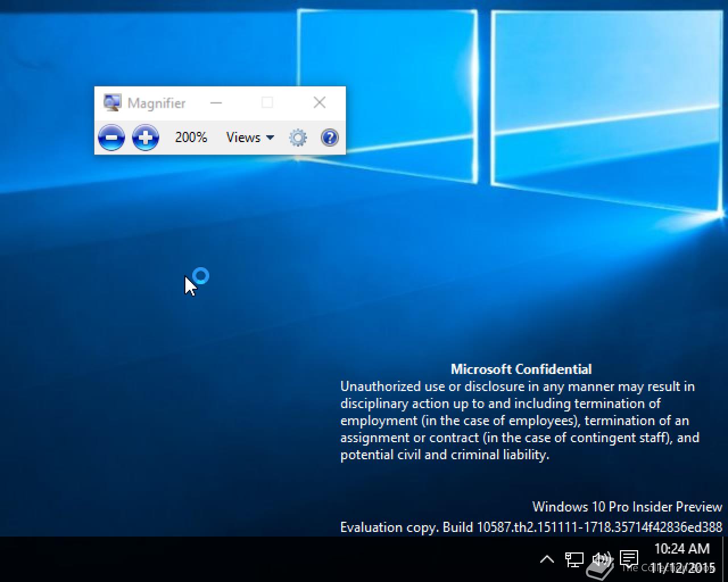Viewport: 728px width, 582px height.
Task: Zoom out with the Magnifier minus button
Action: click(x=111, y=138)
